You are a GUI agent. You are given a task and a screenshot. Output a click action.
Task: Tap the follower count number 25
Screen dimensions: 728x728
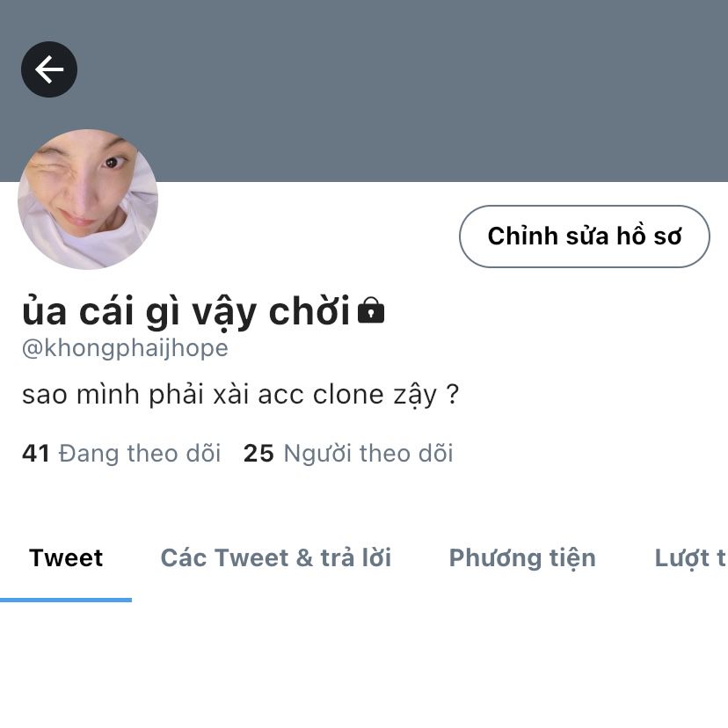[x=258, y=453]
